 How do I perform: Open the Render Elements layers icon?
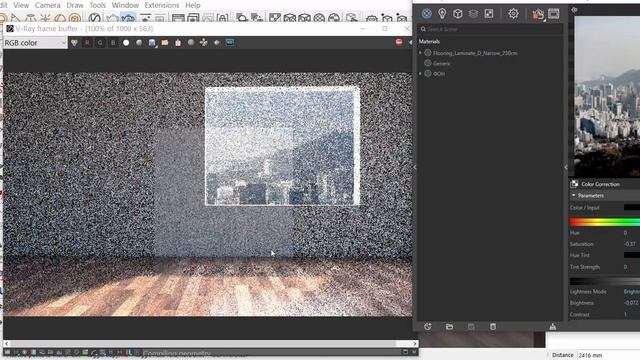coord(473,13)
